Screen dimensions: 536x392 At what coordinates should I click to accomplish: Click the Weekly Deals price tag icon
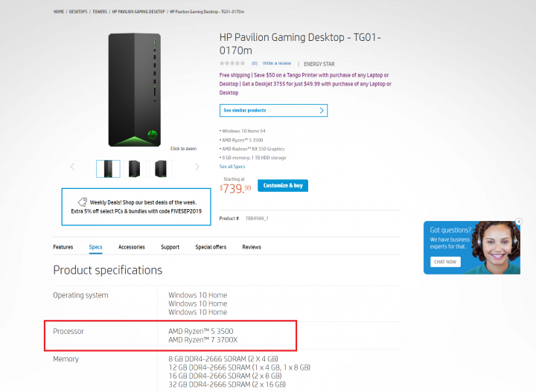click(83, 202)
